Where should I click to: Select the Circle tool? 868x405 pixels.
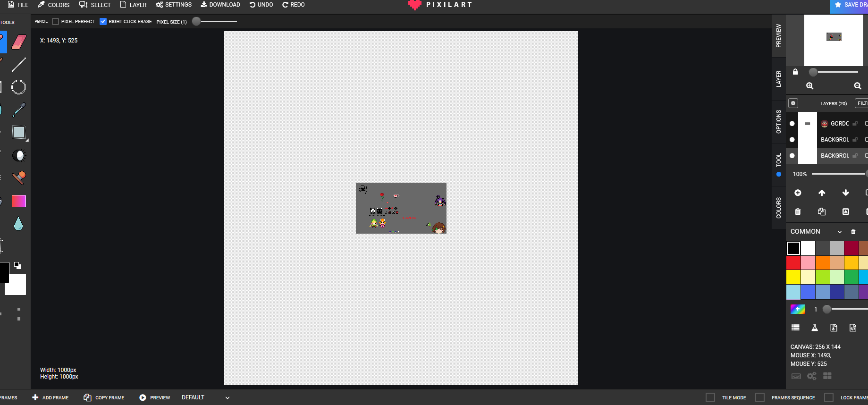pyautogui.click(x=19, y=87)
